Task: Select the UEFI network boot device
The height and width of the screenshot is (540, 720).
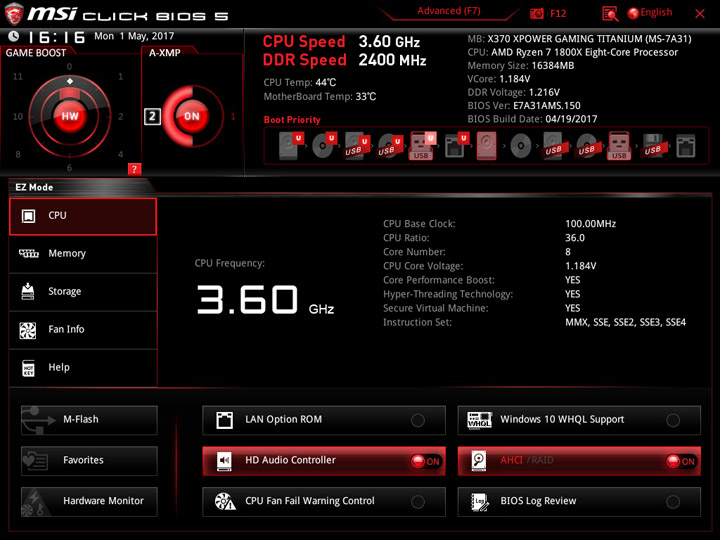Action: coord(456,146)
